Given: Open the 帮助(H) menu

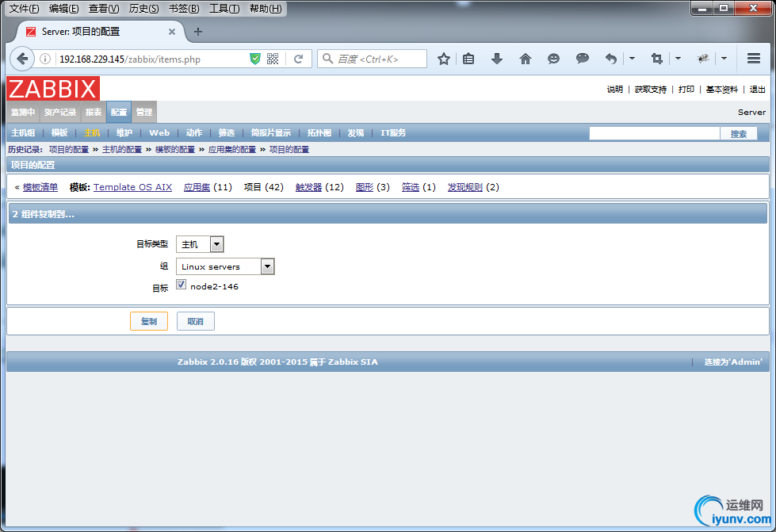Looking at the screenshot, I should (x=266, y=9).
